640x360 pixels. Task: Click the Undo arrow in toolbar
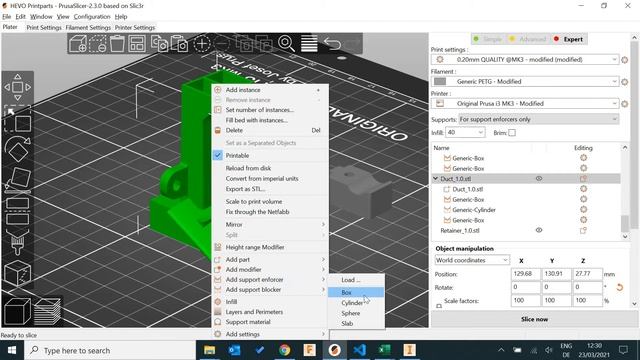[x=332, y=43]
